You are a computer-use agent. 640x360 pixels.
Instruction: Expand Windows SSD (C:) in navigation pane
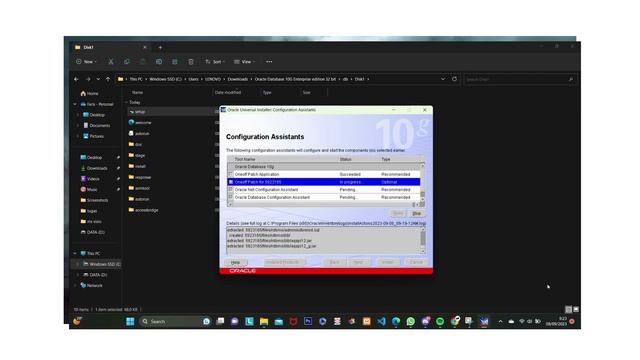[x=78, y=264]
